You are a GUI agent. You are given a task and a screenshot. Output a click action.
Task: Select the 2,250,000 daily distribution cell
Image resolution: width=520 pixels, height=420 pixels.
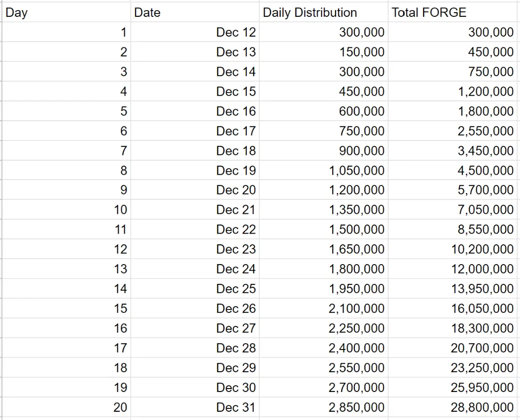323,328
